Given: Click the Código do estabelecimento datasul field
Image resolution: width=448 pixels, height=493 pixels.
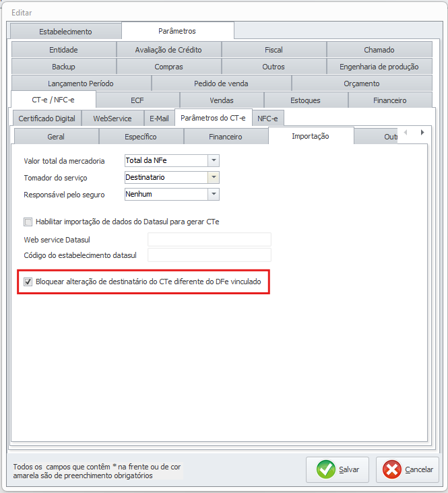Looking at the screenshot, I should [209, 255].
